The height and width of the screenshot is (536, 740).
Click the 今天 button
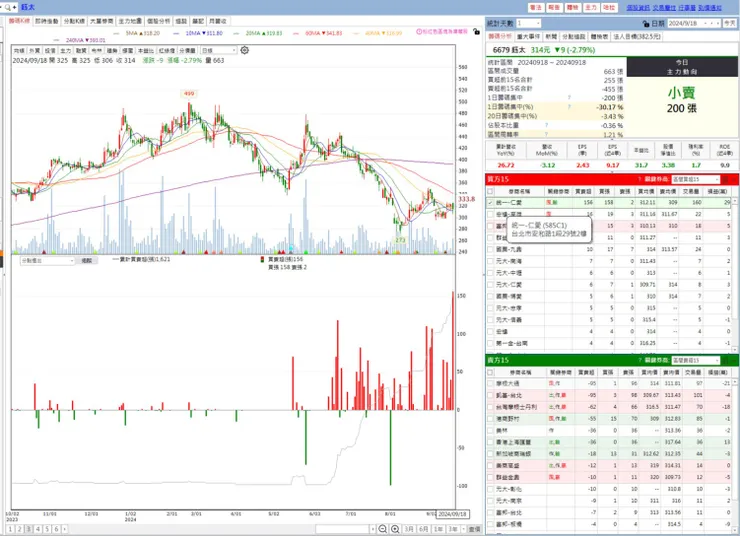pyautogui.click(x=730, y=23)
